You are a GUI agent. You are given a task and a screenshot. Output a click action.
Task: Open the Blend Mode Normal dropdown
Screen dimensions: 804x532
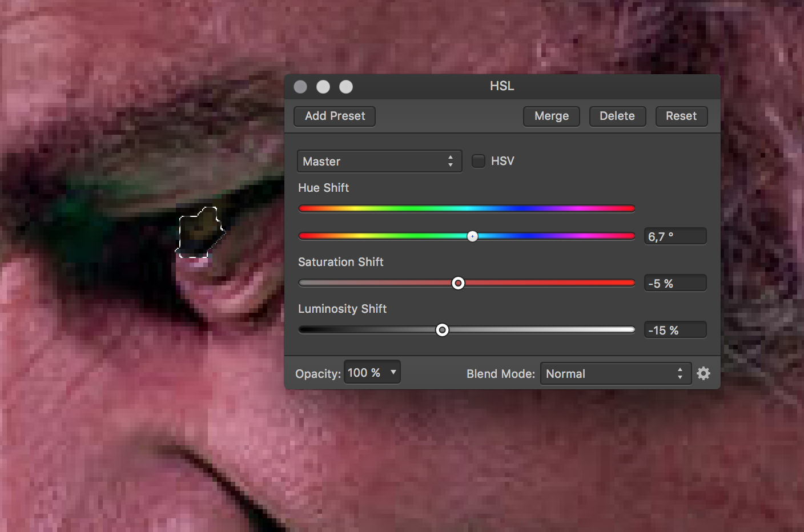click(616, 374)
